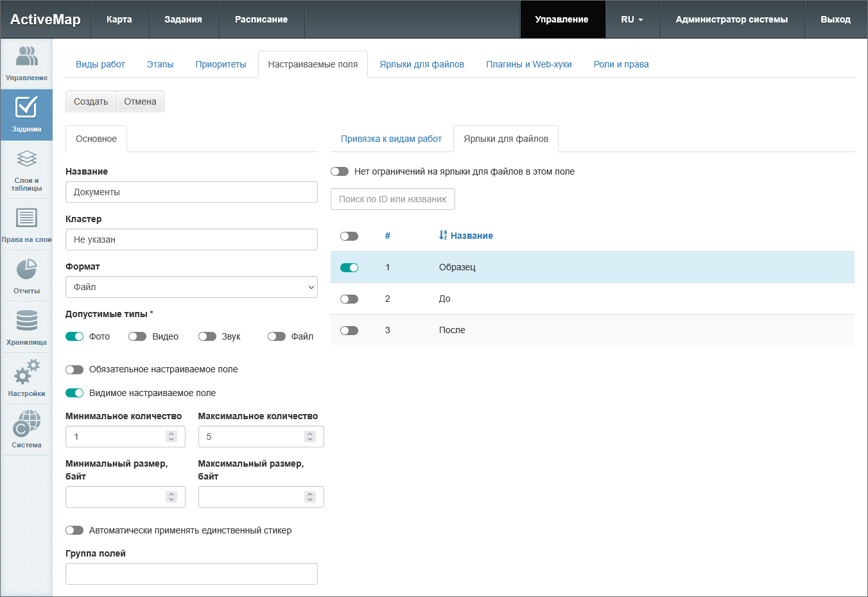Click the Отмена button
The image size is (868, 597).
(x=140, y=101)
